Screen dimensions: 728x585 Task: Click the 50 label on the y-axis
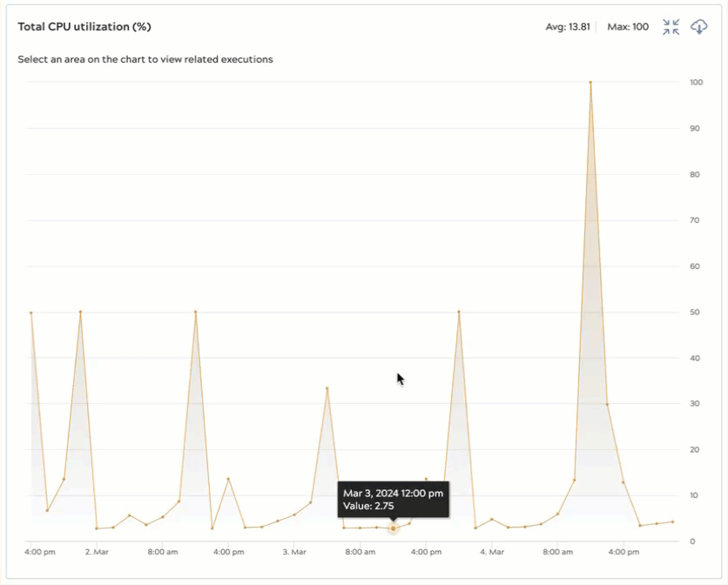(x=694, y=312)
